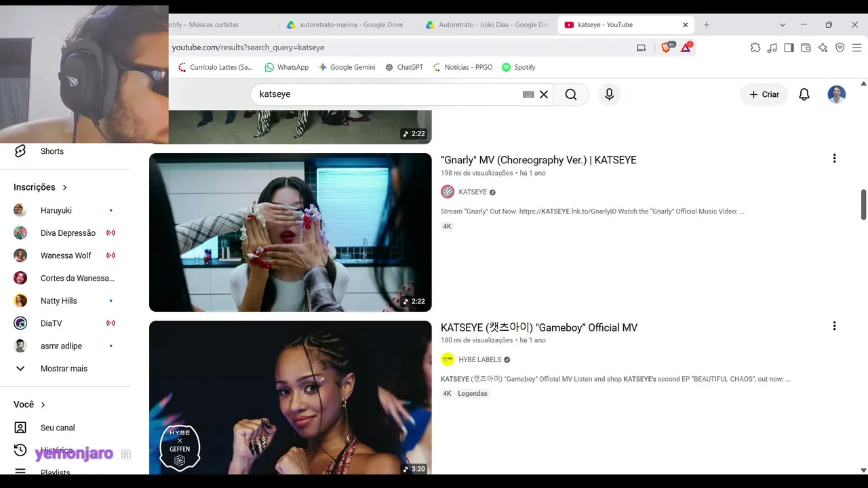Screen dimensions: 868x488
Task: Play the Gameboy Official MV thumbnail
Action: click(290, 397)
